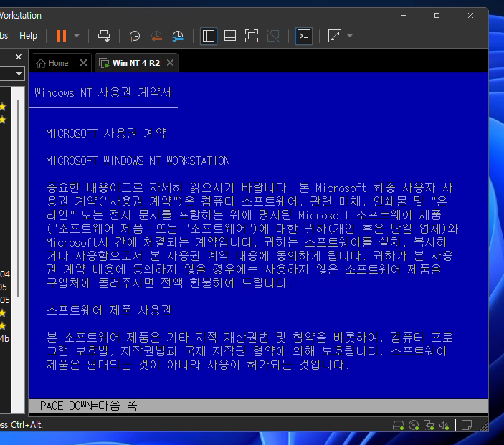Close the library side panel
The image size is (504, 445).
pyautogui.click(x=19, y=57)
